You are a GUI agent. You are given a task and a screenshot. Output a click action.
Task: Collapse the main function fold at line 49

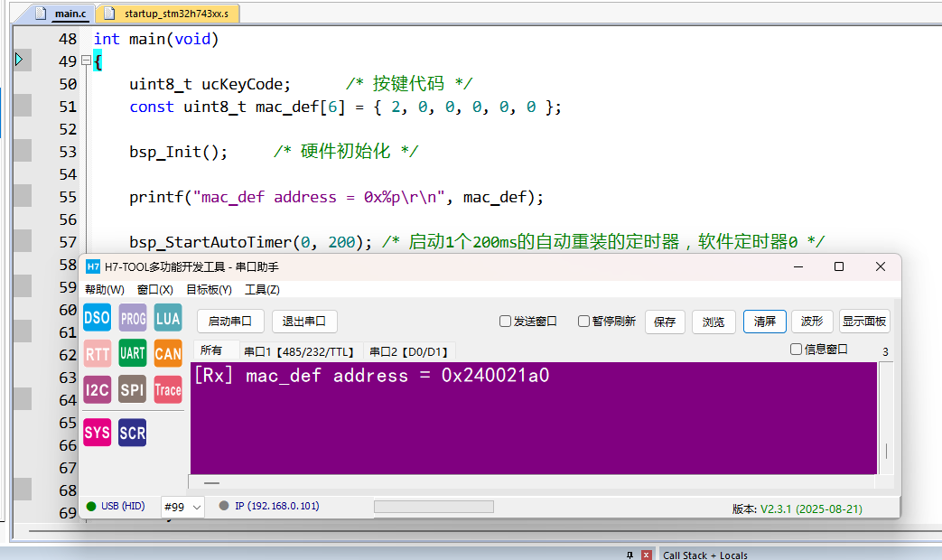(x=86, y=61)
